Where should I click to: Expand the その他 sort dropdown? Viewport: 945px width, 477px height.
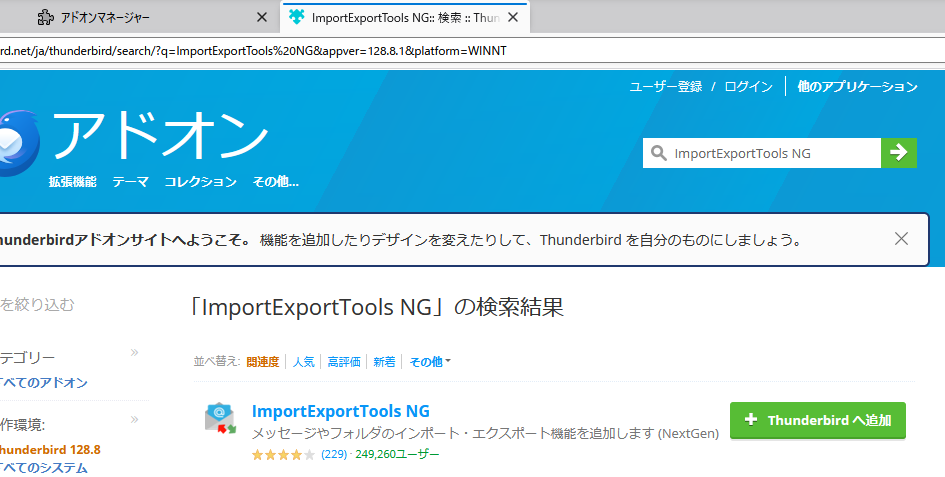coord(430,362)
